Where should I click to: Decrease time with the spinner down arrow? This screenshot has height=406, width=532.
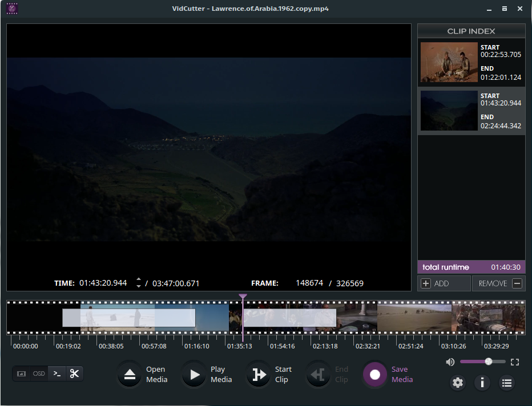(x=139, y=286)
